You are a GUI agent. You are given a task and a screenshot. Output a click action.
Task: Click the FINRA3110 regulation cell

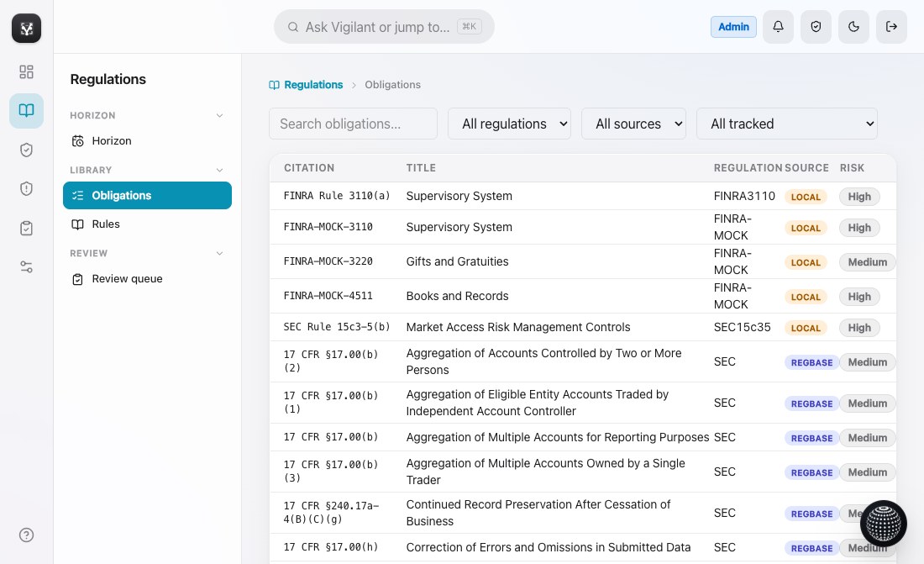[744, 196]
